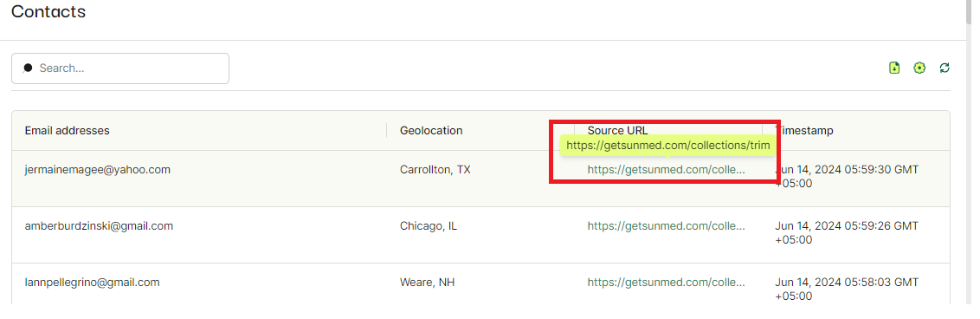
Task: Select email jermainemagee@yahoo.com
Action: tap(98, 170)
